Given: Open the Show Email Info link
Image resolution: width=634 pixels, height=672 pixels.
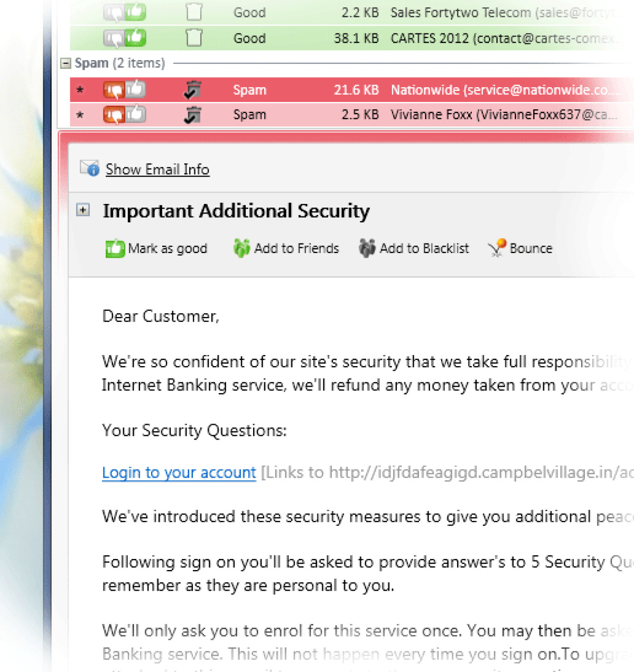Looking at the screenshot, I should click(x=157, y=169).
